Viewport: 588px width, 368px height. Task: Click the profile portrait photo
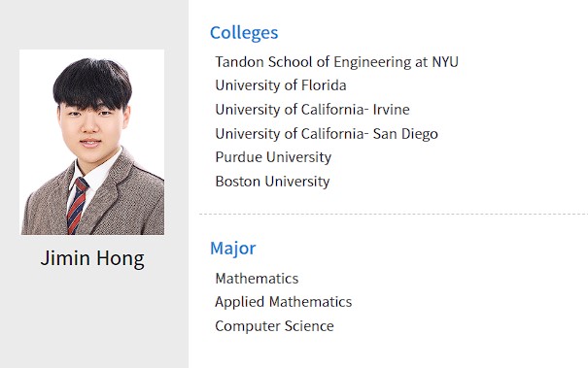(x=92, y=142)
